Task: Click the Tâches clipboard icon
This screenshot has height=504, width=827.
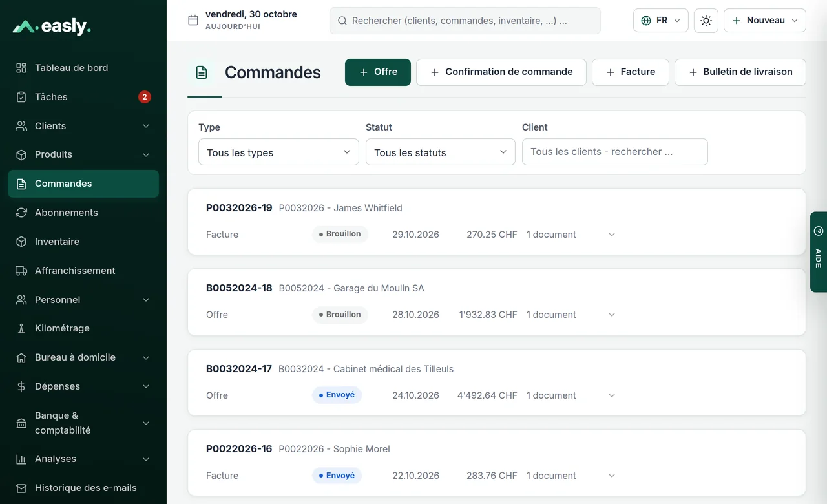Action: [x=21, y=97]
